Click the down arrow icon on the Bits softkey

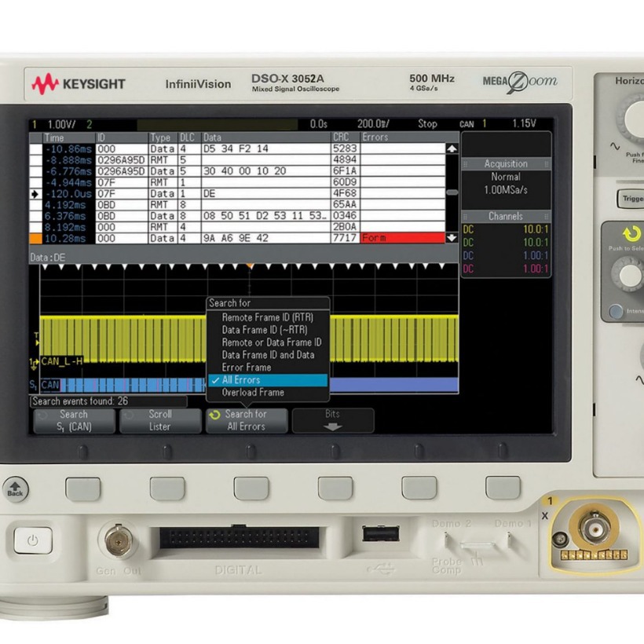tap(333, 426)
